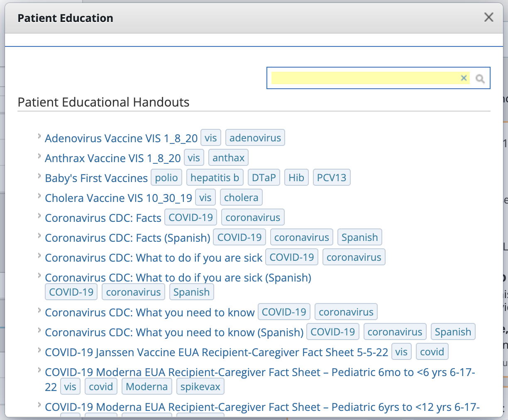Click the COVID-19 tag on What you need to know

tap(284, 311)
